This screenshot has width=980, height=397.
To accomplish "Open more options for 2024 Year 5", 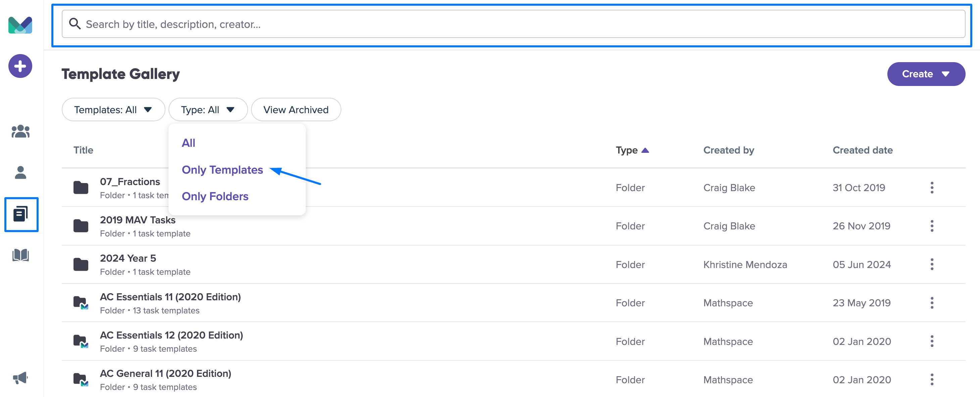I will coord(932,265).
